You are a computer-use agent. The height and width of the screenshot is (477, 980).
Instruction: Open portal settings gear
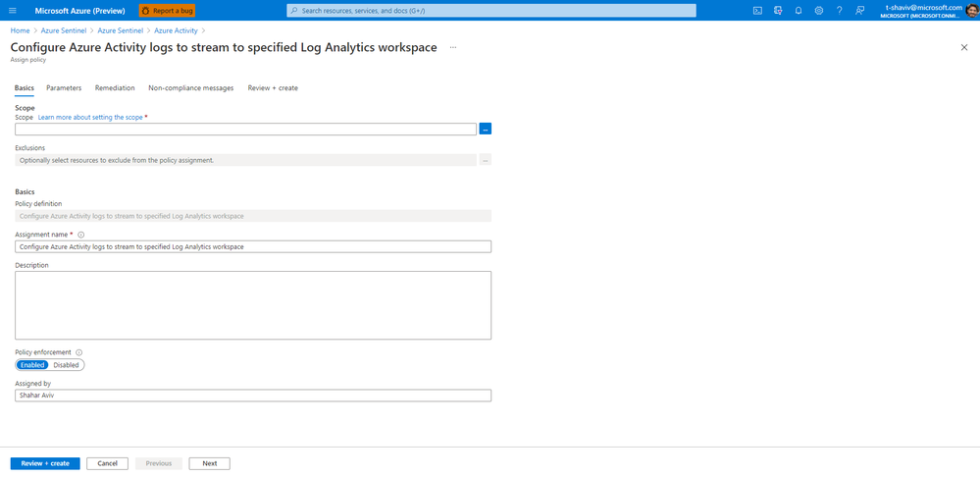819,11
